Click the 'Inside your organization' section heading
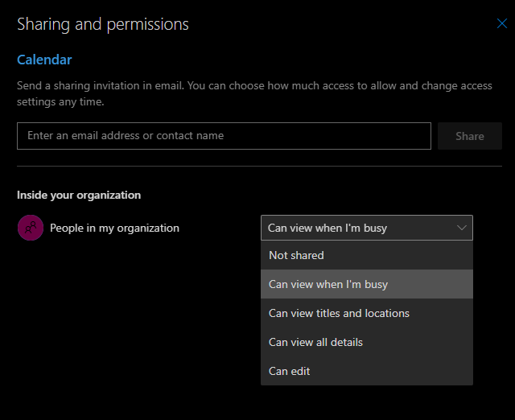This screenshot has width=515, height=420. (x=79, y=195)
